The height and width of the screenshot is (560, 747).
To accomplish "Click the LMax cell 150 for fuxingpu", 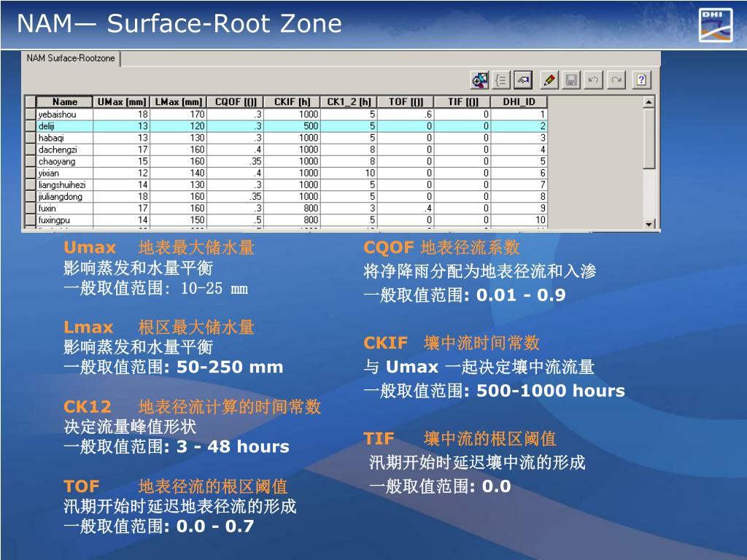I will (179, 220).
